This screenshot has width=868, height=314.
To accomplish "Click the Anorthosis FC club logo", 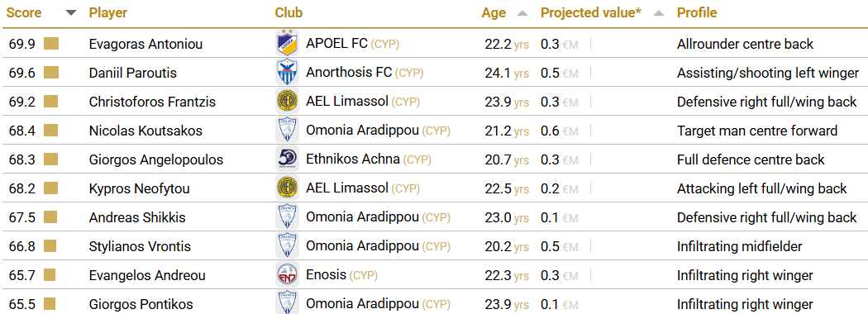I will tap(287, 73).
